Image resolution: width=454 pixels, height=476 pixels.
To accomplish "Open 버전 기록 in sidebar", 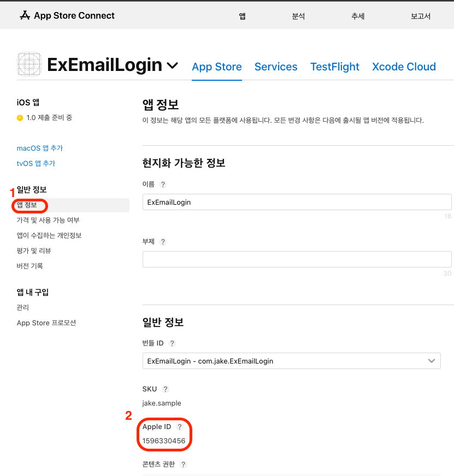I will pos(30,266).
